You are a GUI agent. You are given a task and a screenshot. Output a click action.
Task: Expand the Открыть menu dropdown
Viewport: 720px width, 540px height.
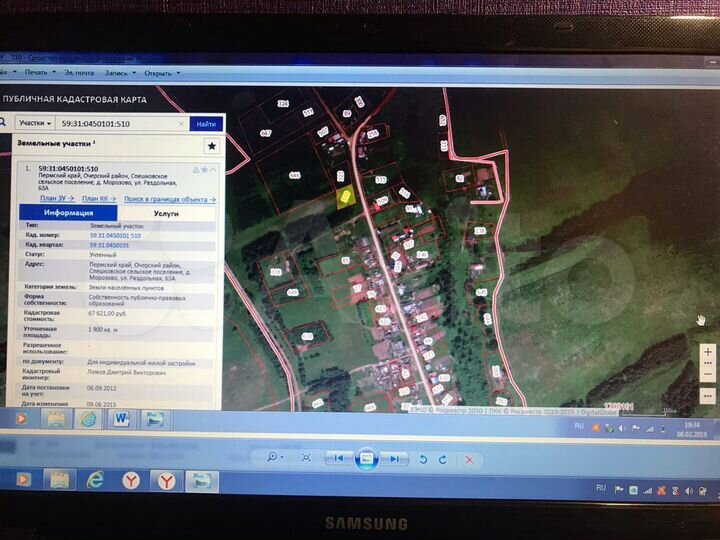point(161,73)
